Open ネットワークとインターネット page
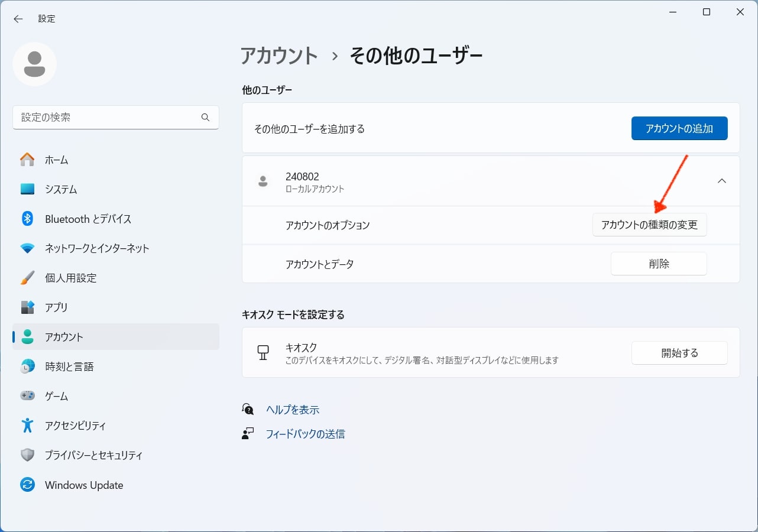758x532 pixels. [116, 248]
